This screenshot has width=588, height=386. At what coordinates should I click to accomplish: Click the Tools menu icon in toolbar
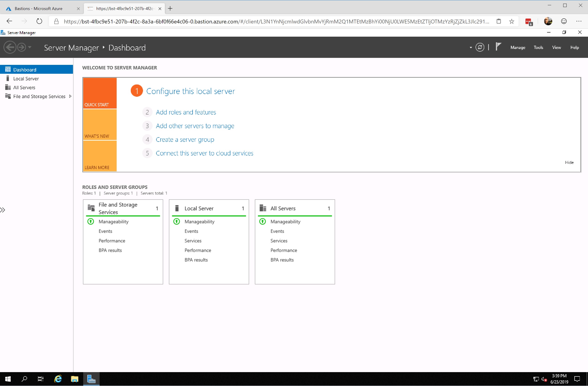pyautogui.click(x=538, y=47)
